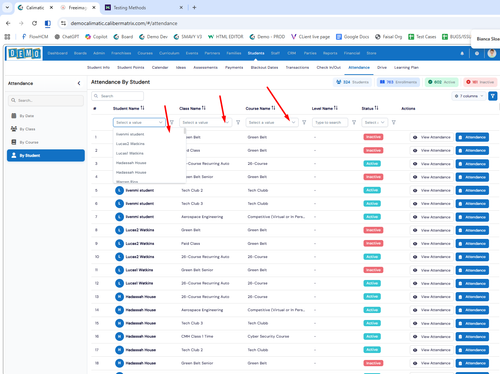Click the Student Name sort arrows
500x374 pixels.
pyautogui.click(x=143, y=108)
